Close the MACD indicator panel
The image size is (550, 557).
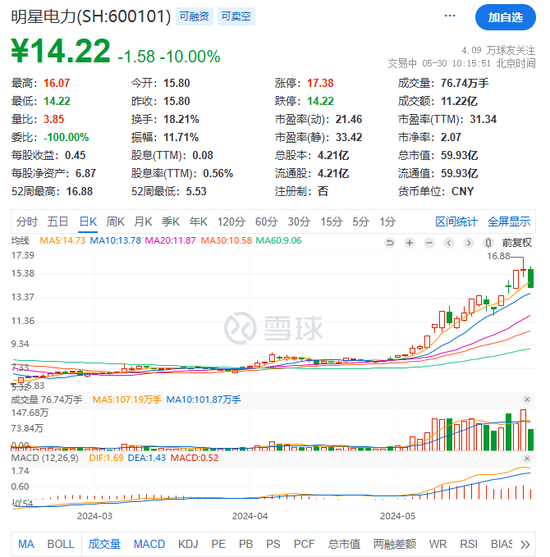click(x=527, y=458)
